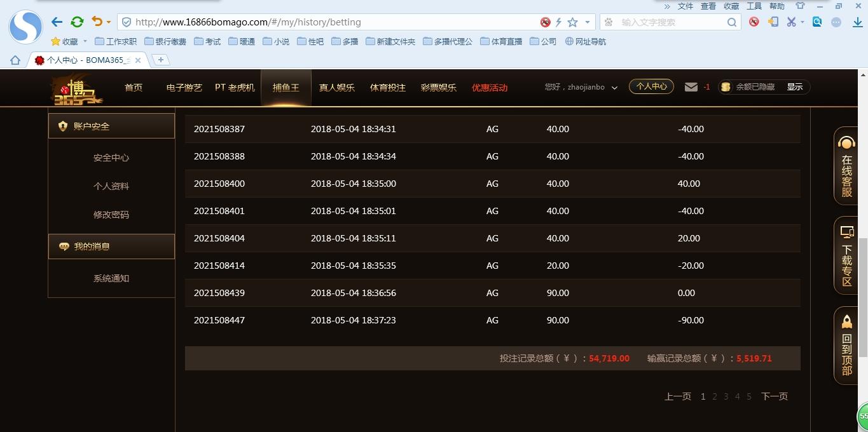The width and height of the screenshot is (868, 432).
Task: Open the 帮助 menu
Action: click(777, 6)
